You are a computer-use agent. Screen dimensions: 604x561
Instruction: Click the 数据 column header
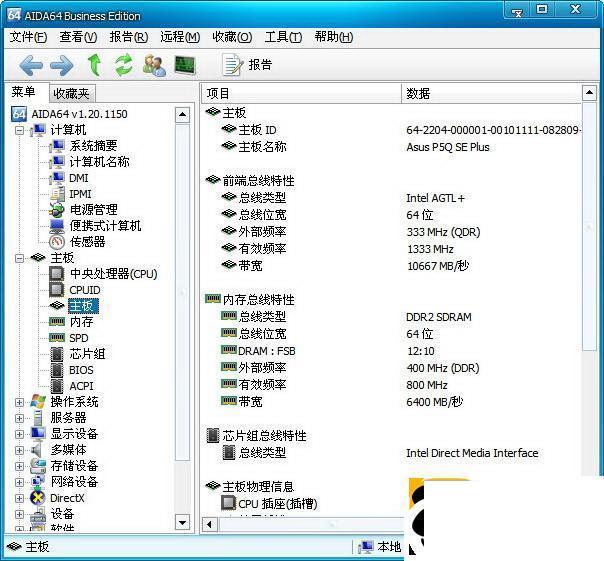491,93
